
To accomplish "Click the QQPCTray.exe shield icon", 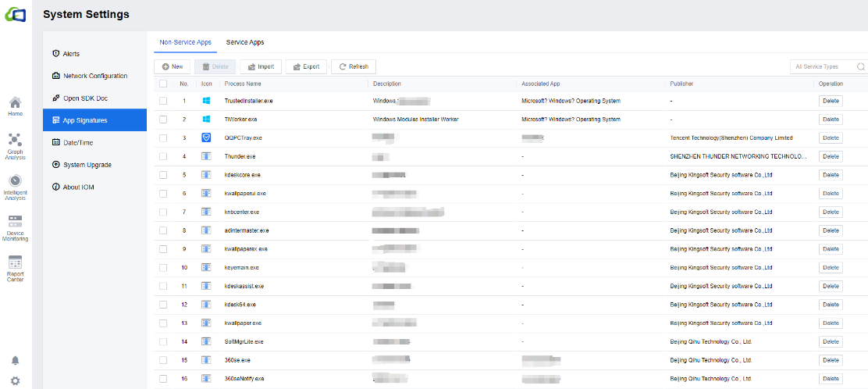I will pyautogui.click(x=206, y=137).
